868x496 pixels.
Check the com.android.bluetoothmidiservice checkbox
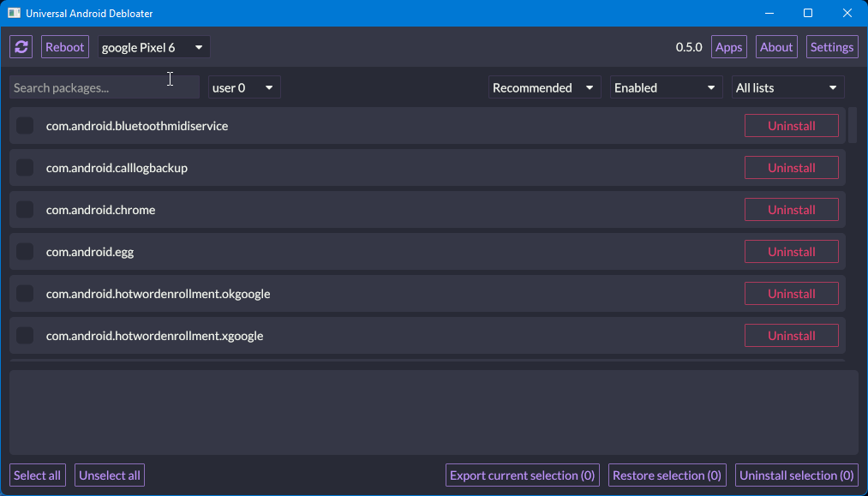(26, 126)
